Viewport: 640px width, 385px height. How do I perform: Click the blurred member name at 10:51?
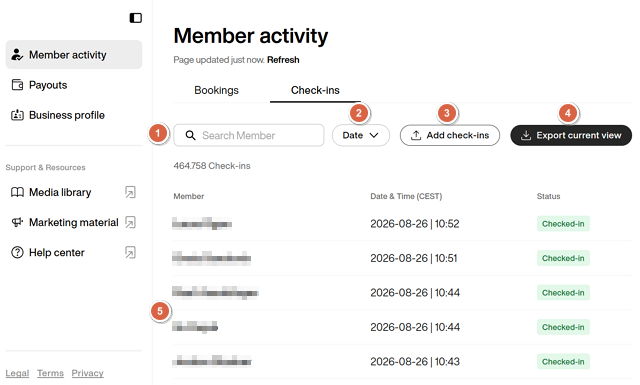click(211, 258)
